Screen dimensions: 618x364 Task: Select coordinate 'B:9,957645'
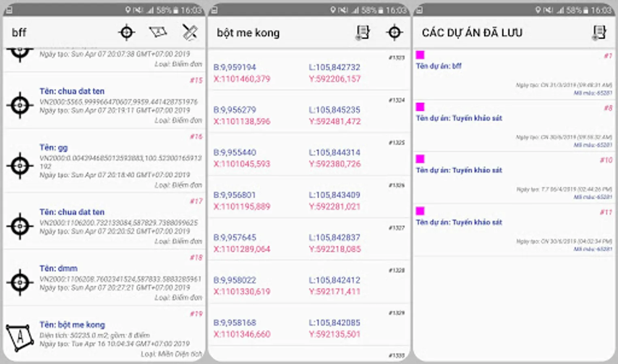(234, 238)
